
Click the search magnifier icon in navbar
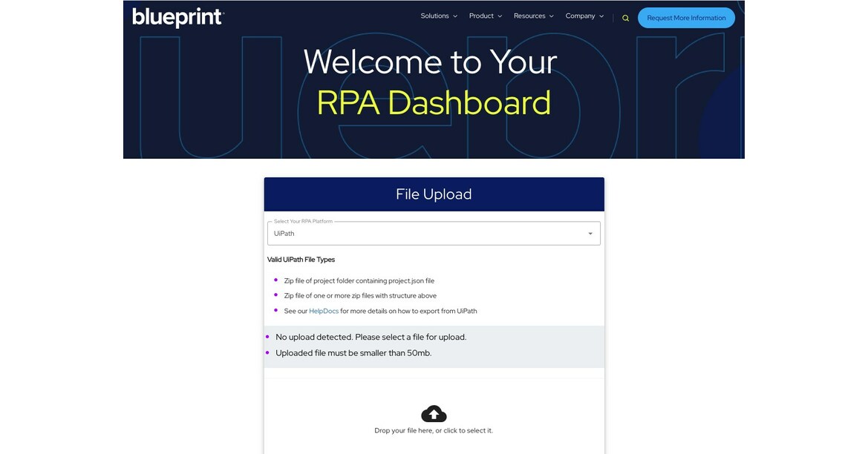pyautogui.click(x=625, y=17)
